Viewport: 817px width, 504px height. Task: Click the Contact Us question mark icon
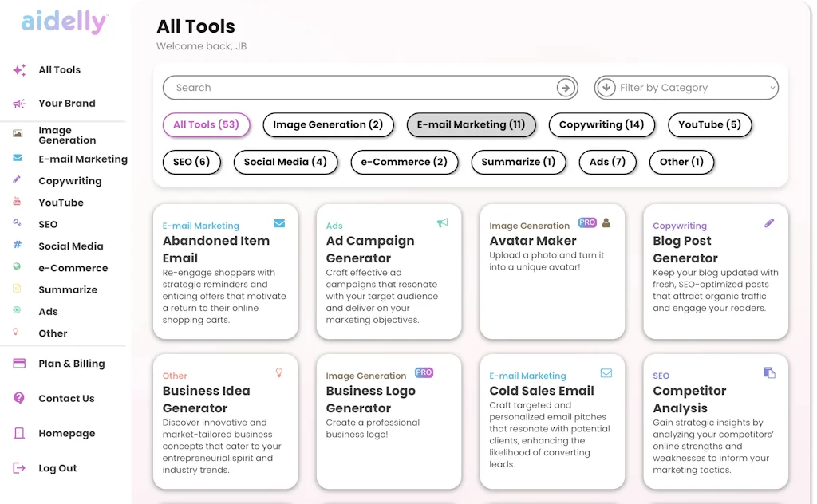point(19,399)
